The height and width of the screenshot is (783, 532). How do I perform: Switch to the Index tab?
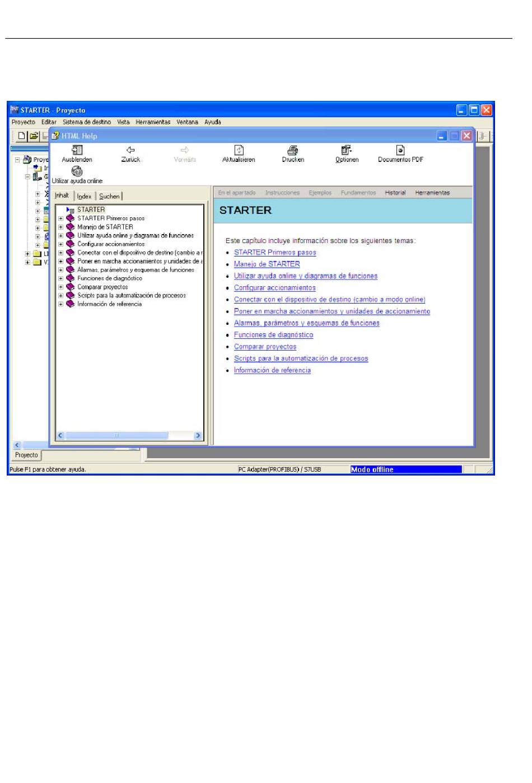click(x=85, y=196)
